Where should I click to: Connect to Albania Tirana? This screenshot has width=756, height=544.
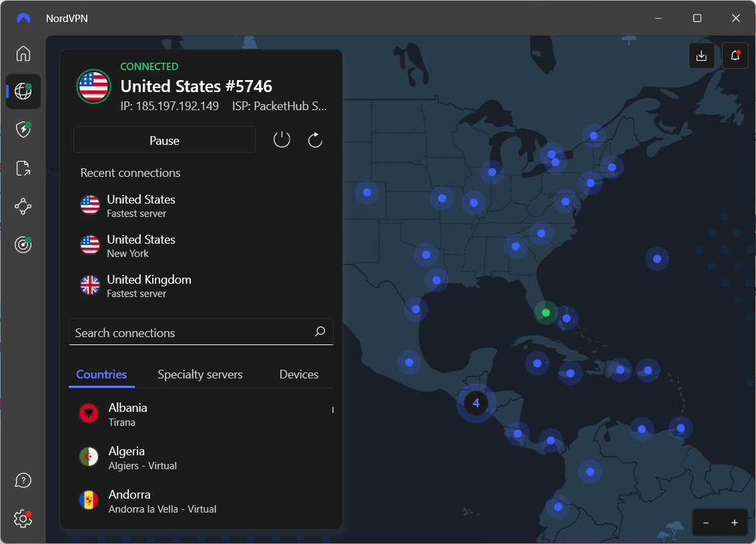click(201, 415)
